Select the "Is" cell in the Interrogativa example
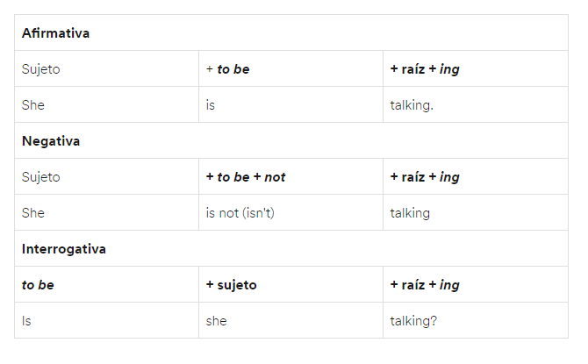 27,321
